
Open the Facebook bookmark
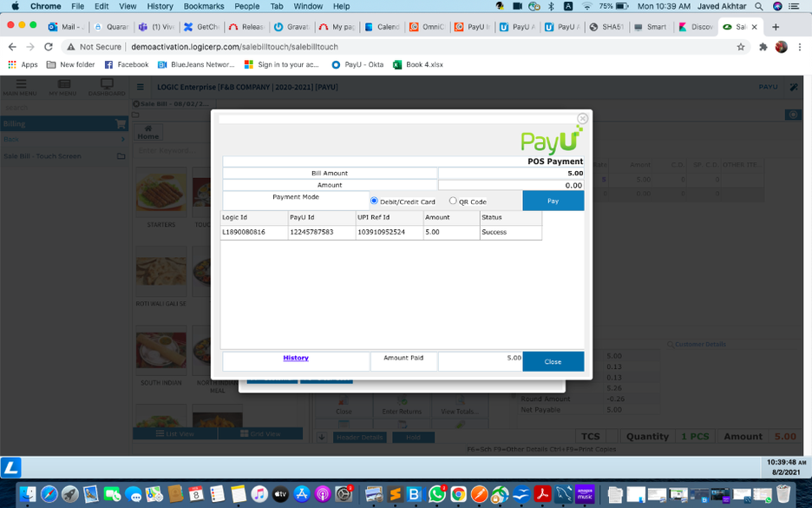coord(127,64)
